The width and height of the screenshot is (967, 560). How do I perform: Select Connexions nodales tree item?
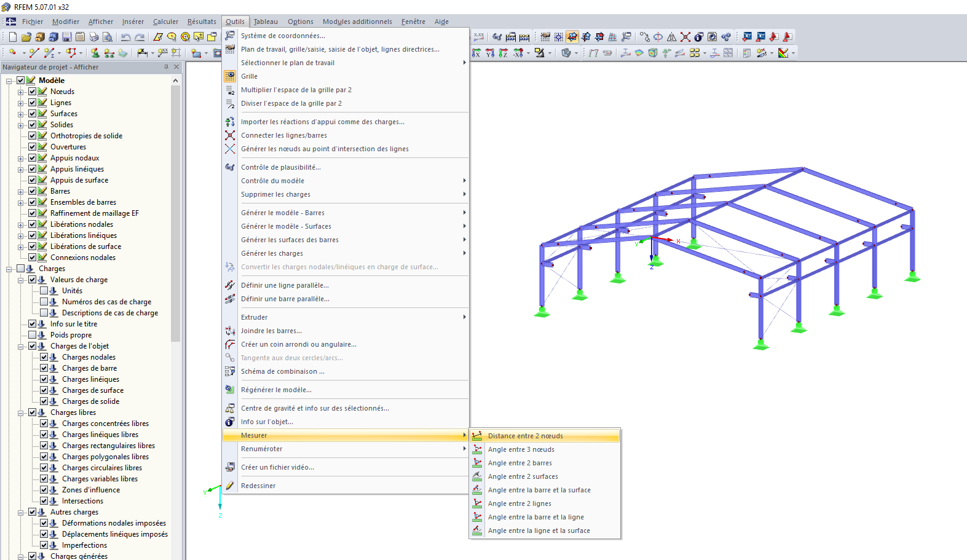pos(83,258)
